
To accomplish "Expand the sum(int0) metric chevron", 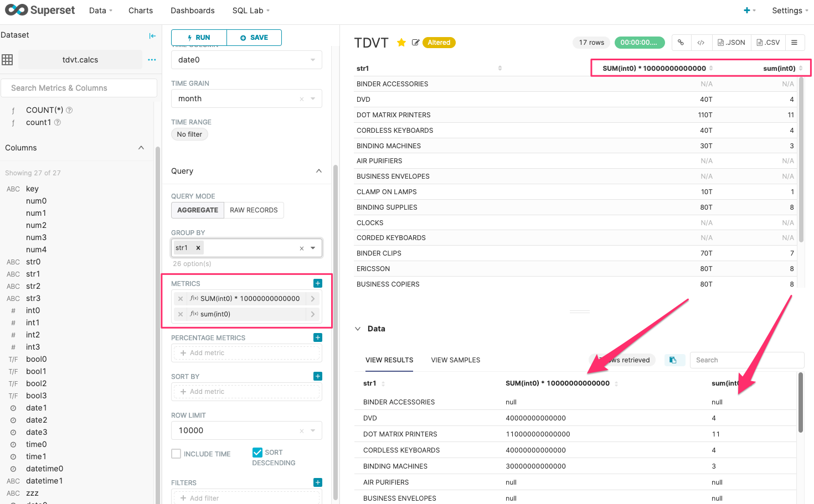I will (313, 314).
